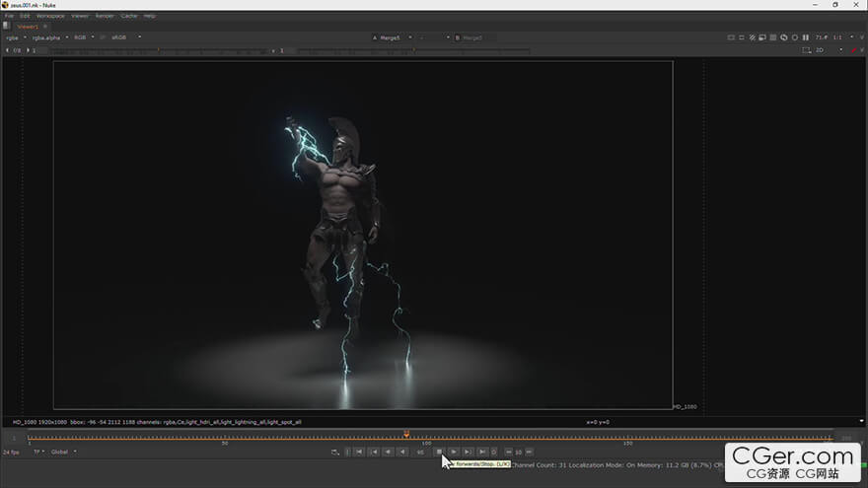Screen dimensions: 868x488
Task: Open the rgba.alpha channel dropdown
Action: [x=50, y=37]
